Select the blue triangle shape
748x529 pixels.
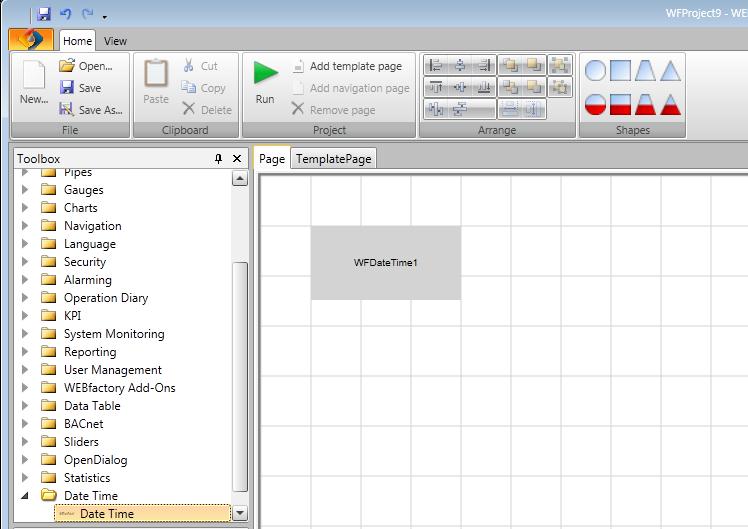(670, 71)
